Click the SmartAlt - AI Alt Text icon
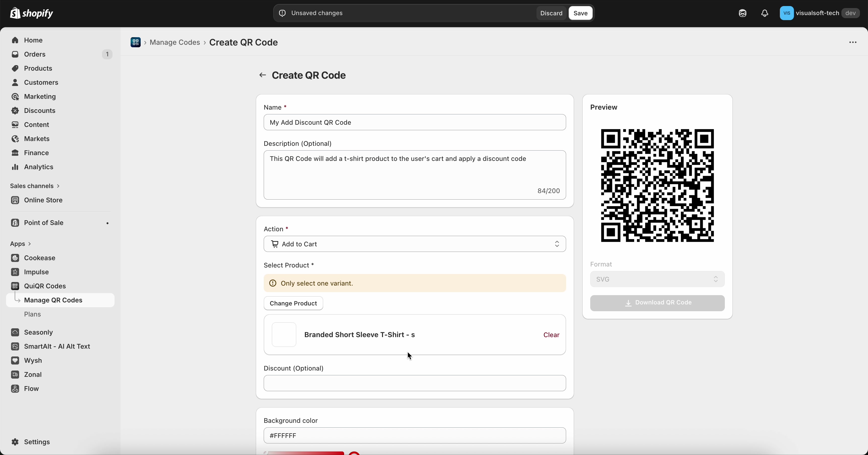 [15, 346]
